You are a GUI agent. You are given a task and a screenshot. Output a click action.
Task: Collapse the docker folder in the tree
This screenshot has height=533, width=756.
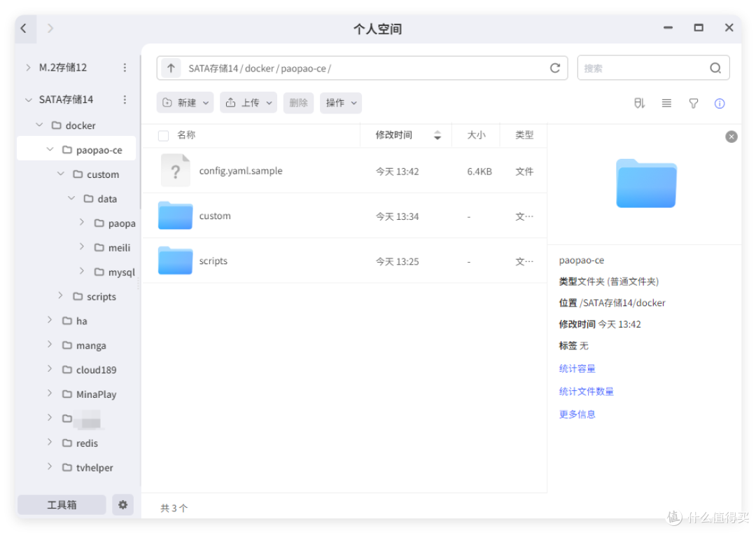click(x=39, y=125)
